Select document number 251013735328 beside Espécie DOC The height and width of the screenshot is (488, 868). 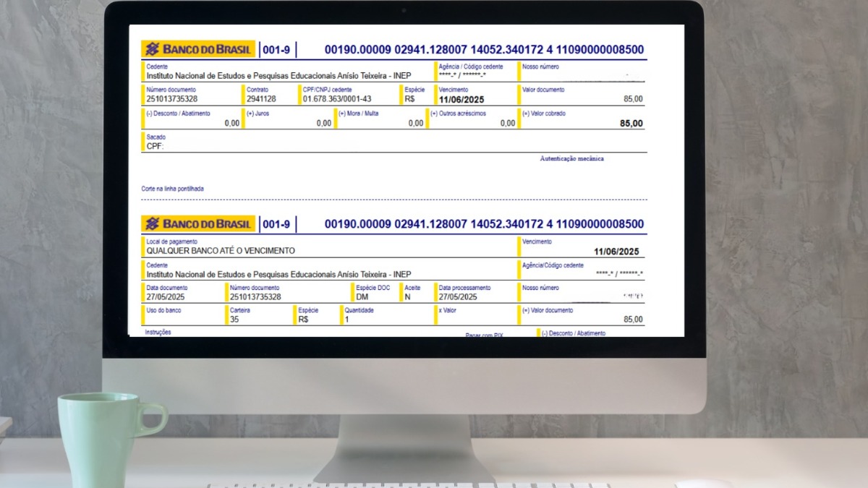(255, 296)
